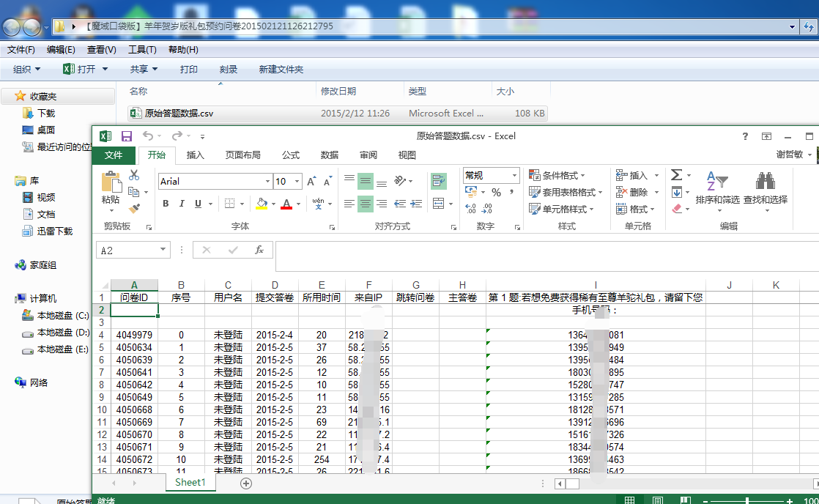
Task: Click the Merge and Center icon
Action: (x=439, y=203)
